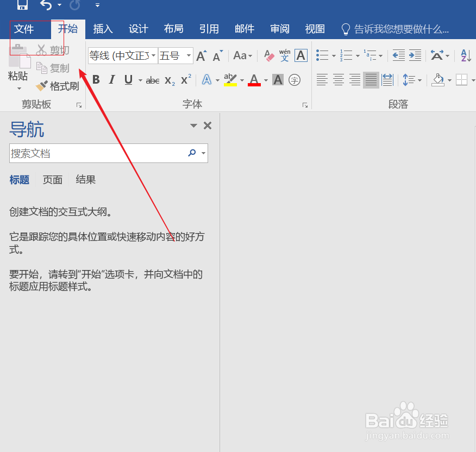Viewport: 476px width, 452px height.
Task: Click the multilevel list icon
Action: click(x=369, y=55)
